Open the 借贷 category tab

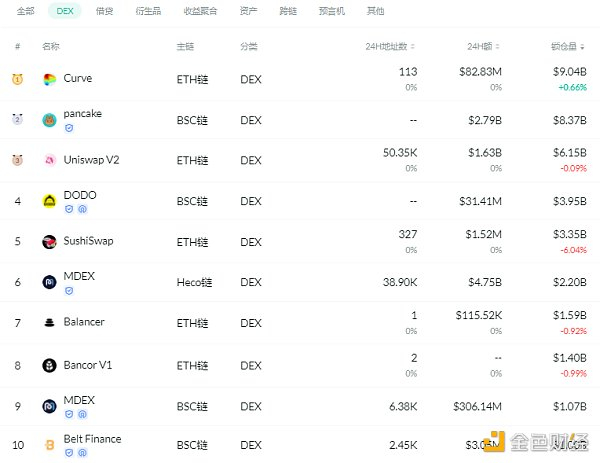coord(104,11)
